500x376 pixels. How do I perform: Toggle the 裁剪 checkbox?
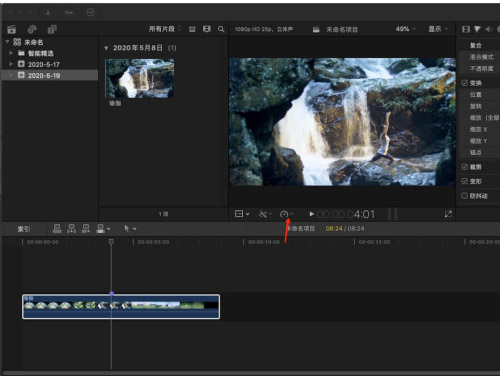pos(464,167)
